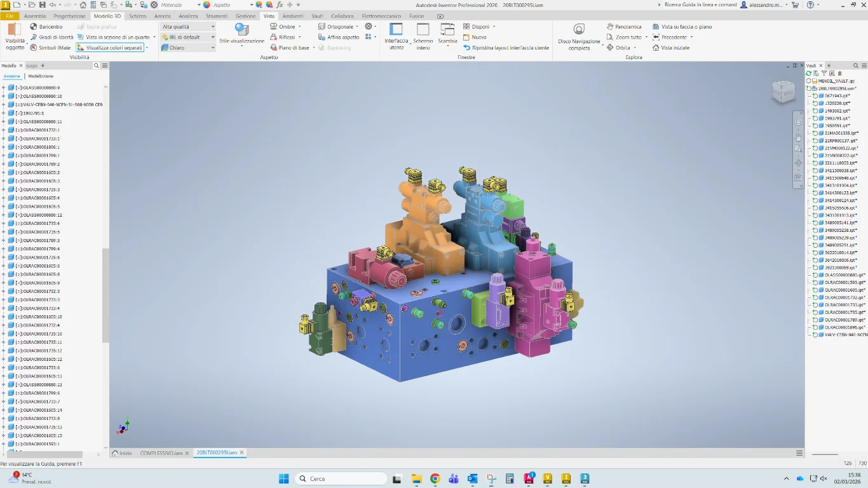
Task: Toggle Visualizza colori separati
Action: pyautogui.click(x=109, y=48)
